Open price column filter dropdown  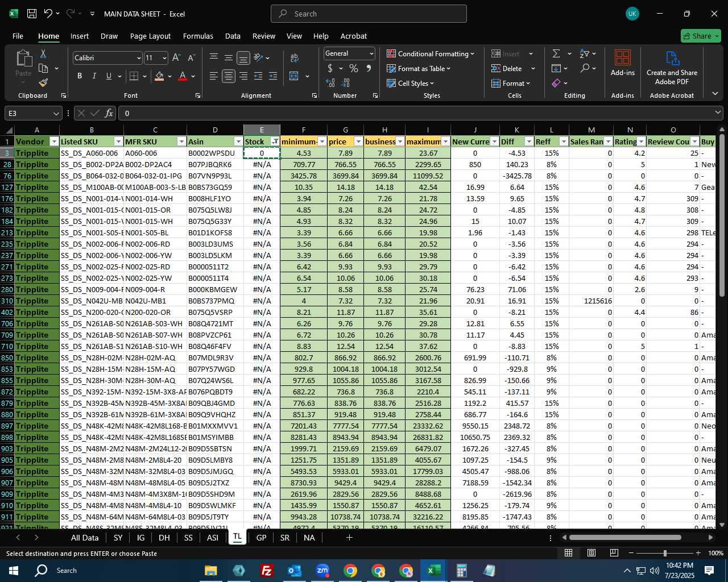358,142
